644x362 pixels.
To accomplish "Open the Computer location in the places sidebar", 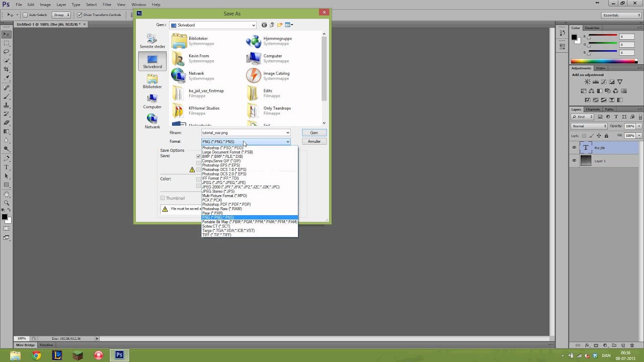I will point(152,102).
